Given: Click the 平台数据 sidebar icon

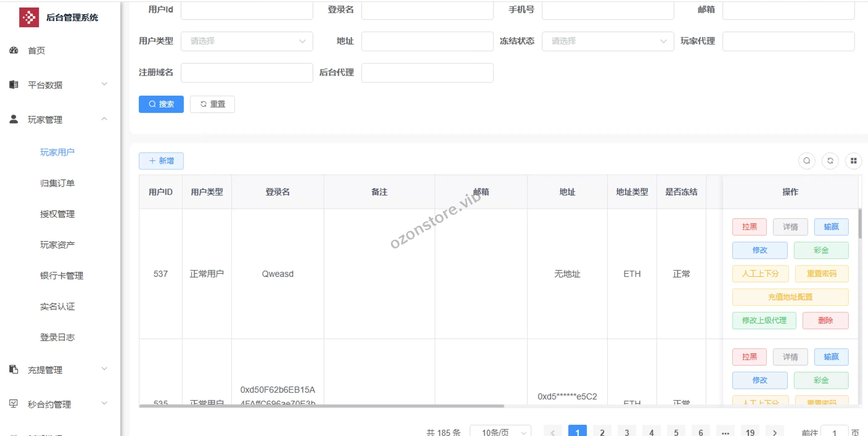Looking at the screenshot, I should 14,84.
